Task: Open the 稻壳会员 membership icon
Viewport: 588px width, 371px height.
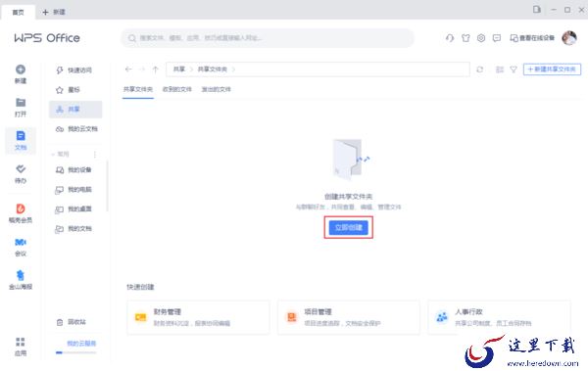Action: [x=21, y=209]
